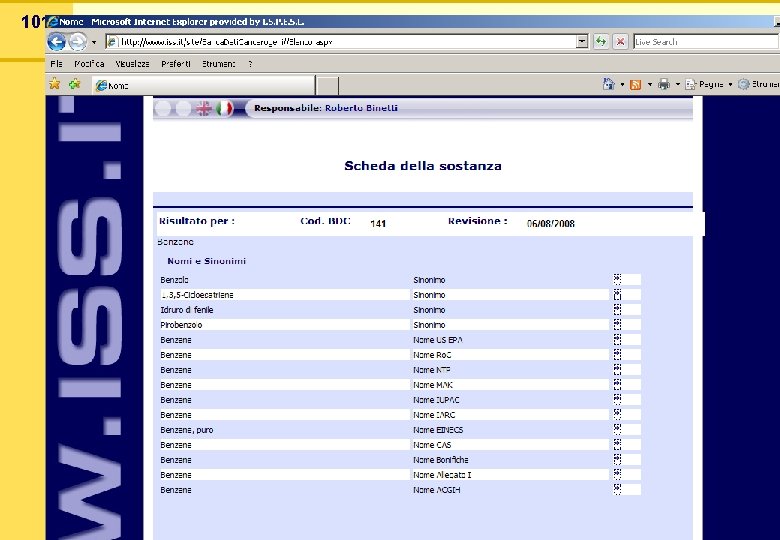Click the second round button in site header
The height and width of the screenshot is (540, 780).
(x=183, y=108)
